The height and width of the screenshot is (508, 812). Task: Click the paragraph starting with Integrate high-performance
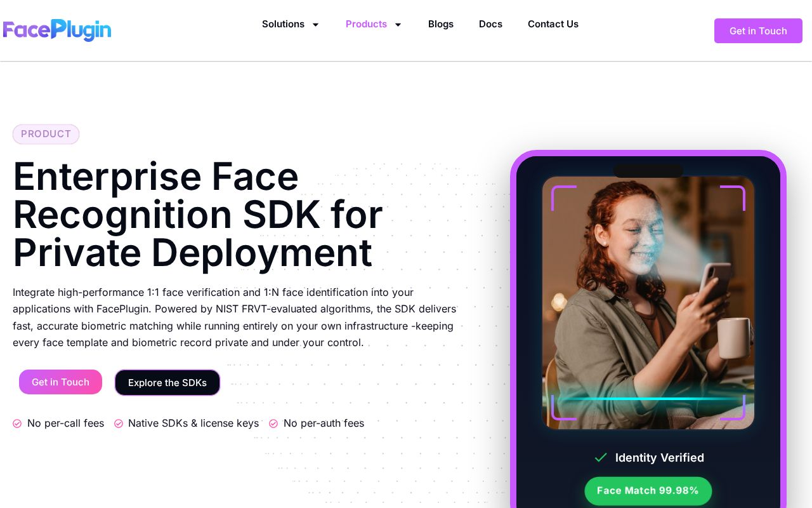coord(235,317)
